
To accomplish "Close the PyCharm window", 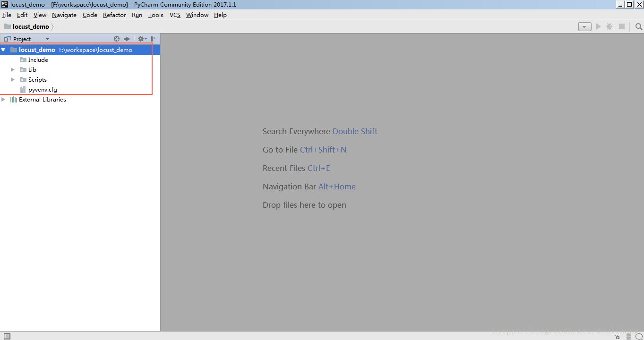I will 639,4.
